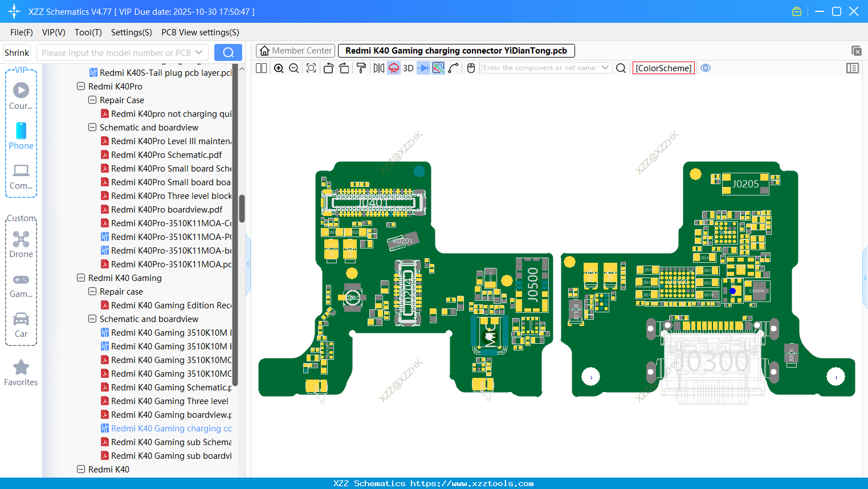
Task: Click the format painter brush icon
Action: 361,68
